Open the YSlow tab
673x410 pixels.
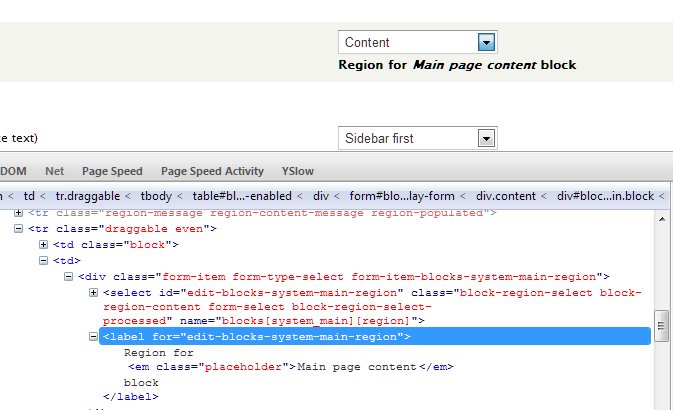click(298, 171)
